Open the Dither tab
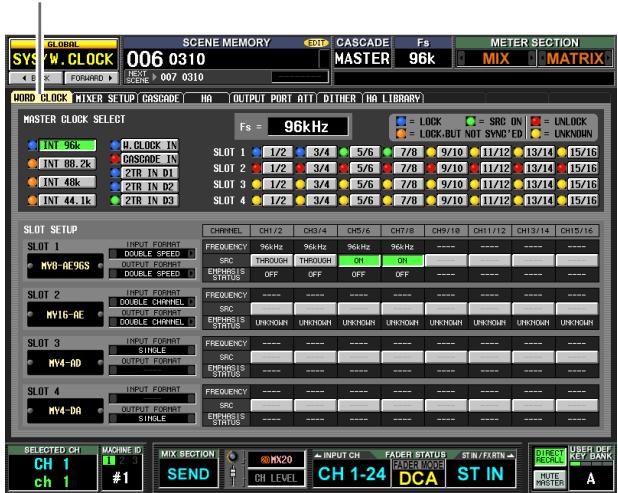This screenshot has width=618, height=493. click(x=339, y=98)
